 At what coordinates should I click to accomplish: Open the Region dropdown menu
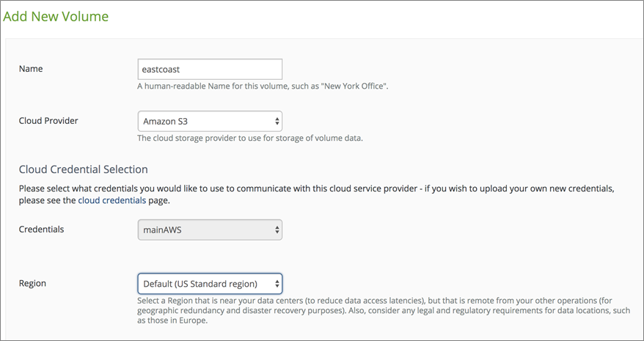(x=210, y=283)
